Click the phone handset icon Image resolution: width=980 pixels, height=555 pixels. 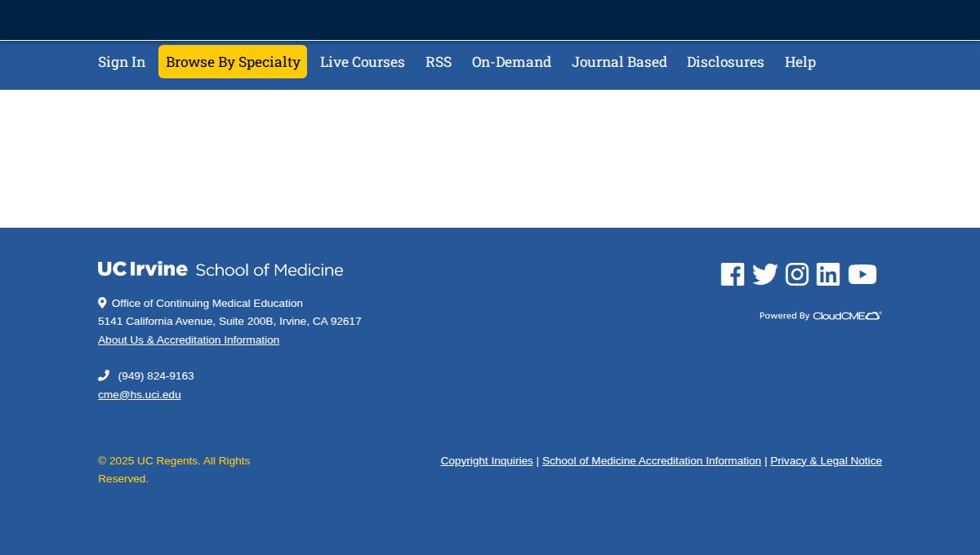tap(104, 375)
